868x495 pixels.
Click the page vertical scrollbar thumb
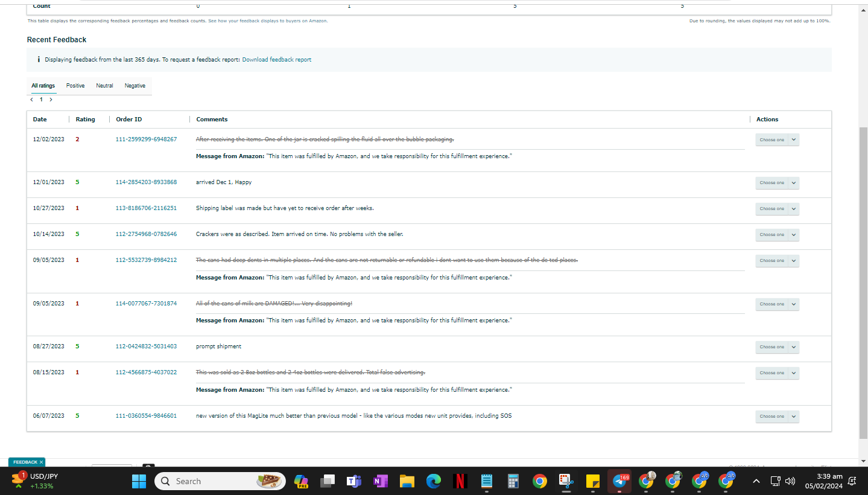pyautogui.click(x=863, y=283)
